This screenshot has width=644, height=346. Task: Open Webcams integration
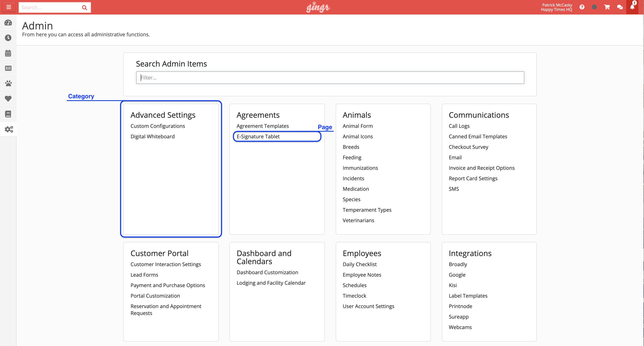click(x=460, y=327)
